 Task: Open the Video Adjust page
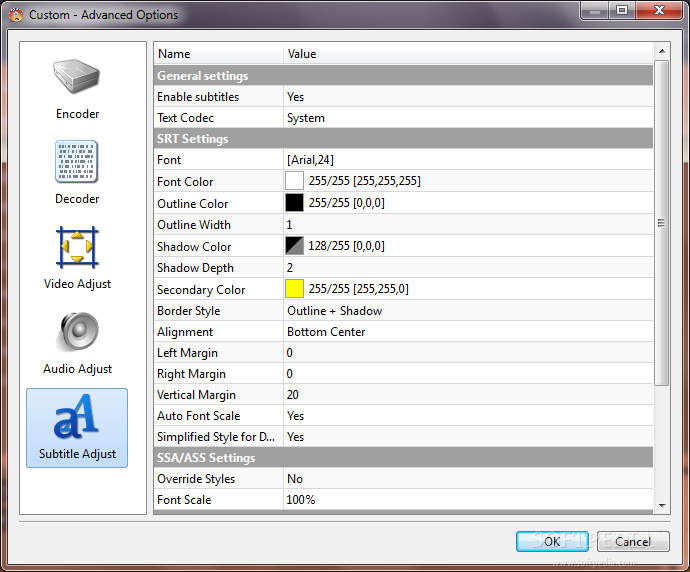[77, 258]
